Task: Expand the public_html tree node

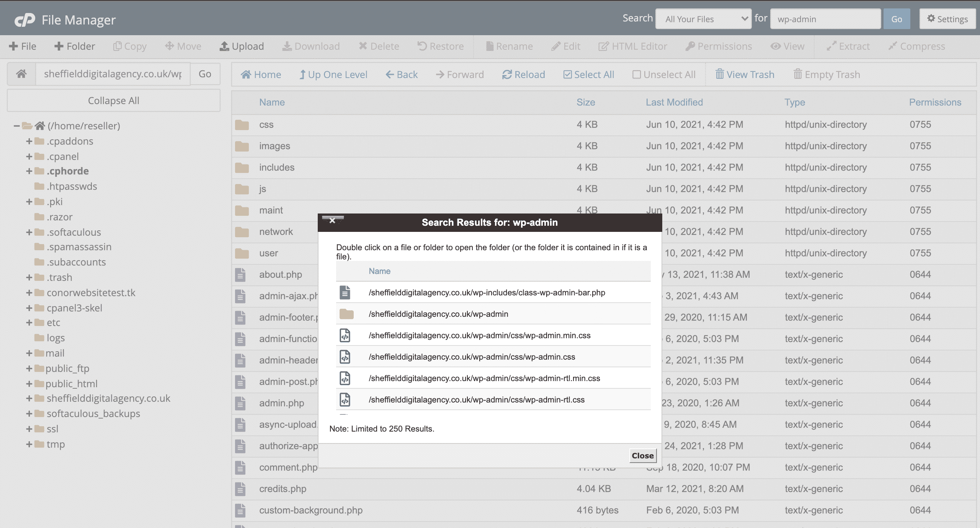Action: (x=29, y=384)
